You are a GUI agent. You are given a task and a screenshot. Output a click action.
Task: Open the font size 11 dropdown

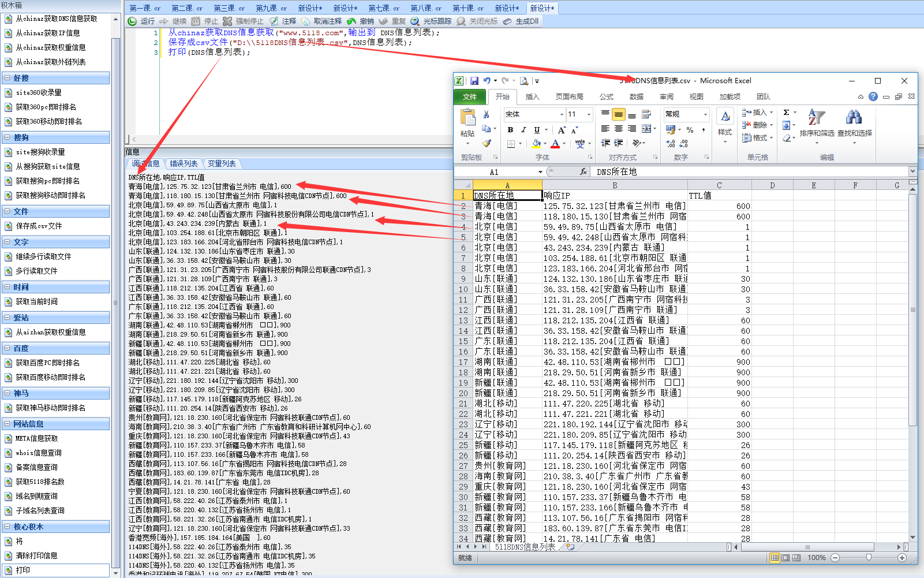589,114
